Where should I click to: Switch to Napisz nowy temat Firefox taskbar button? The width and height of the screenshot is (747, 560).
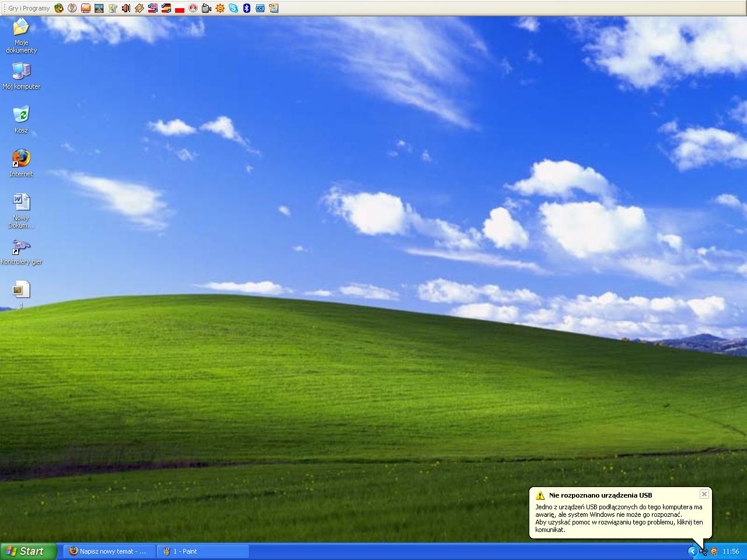pyautogui.click(x=110, y=551)
